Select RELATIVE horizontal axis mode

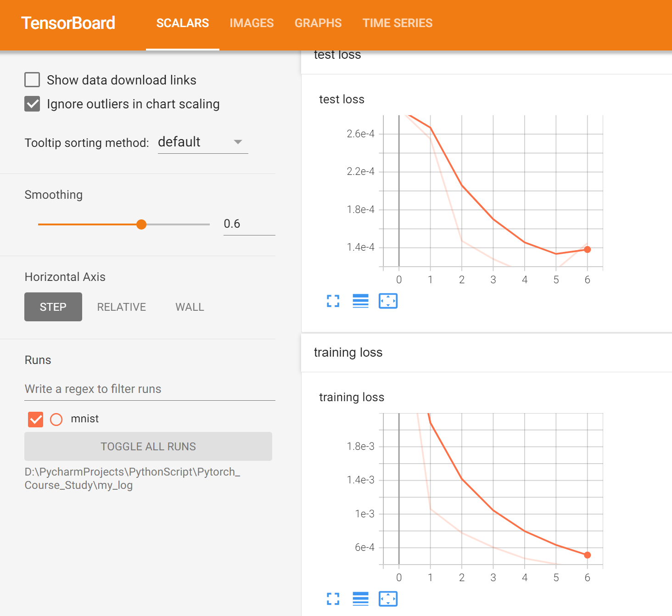tap(122, 307)
